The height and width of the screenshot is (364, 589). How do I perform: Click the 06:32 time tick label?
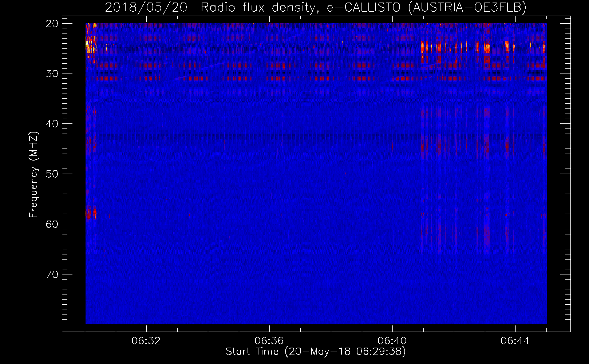coord(146,341)
